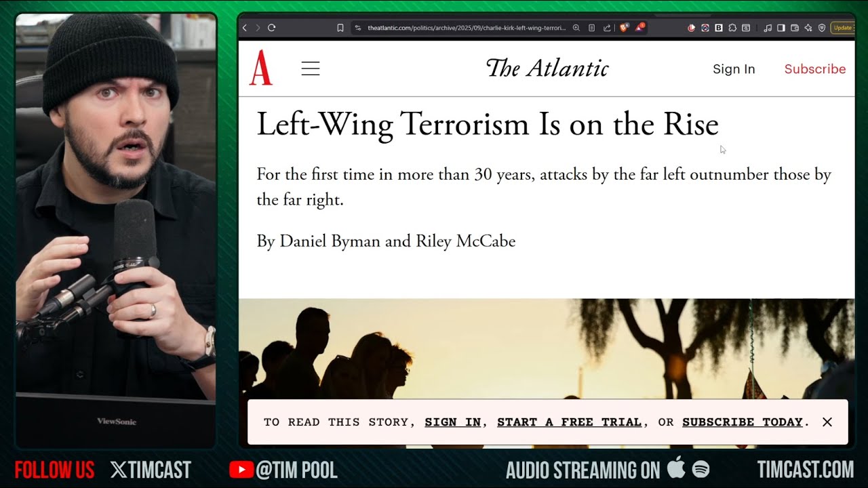Viewport: 868px width, 488px height.
Task: Click START A FREE TRIAL in the banner
Action: tap(570, 422)
